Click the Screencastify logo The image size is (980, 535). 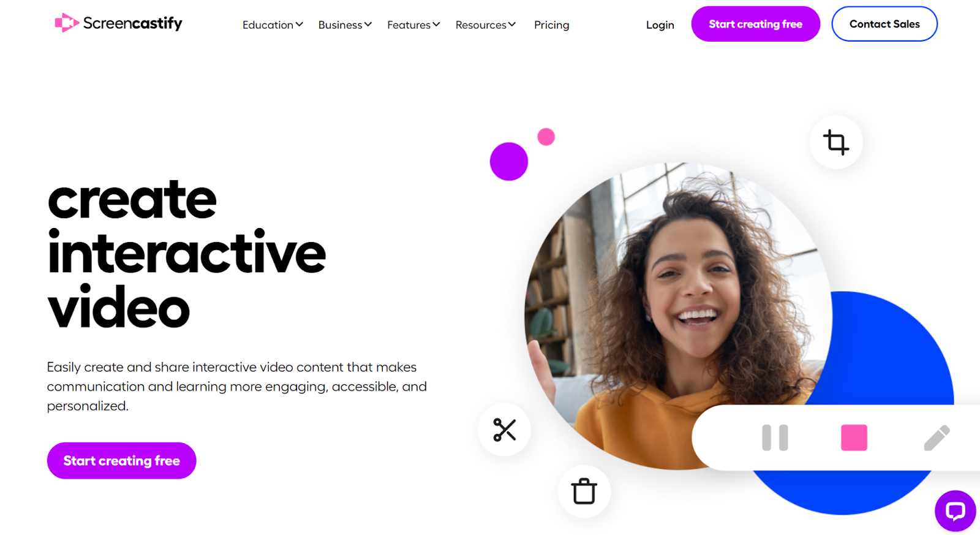[x=119, y=23]
